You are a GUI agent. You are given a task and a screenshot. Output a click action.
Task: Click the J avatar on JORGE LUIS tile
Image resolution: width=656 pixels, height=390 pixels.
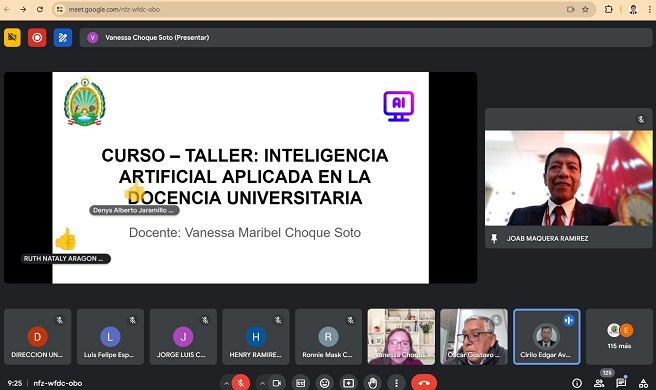point(183,336)
